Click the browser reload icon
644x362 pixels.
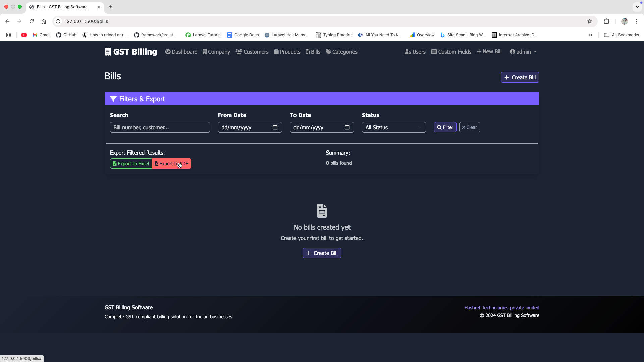tap(32, 21)
